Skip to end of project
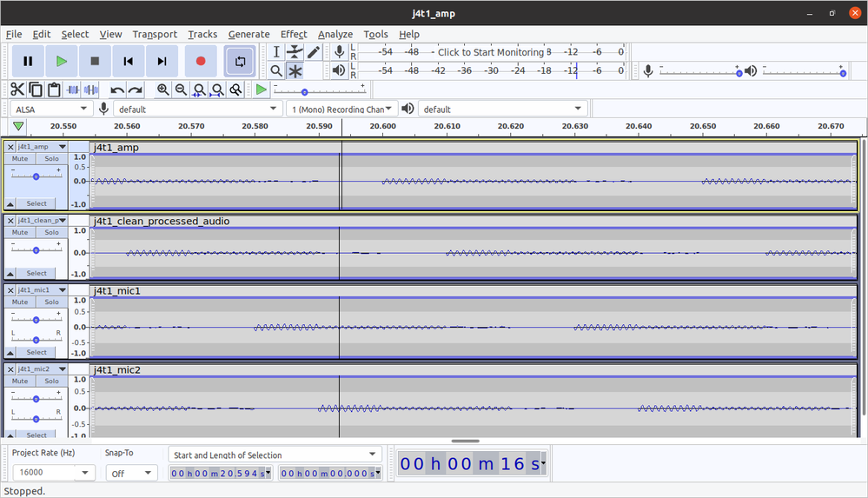Viewport: 868px width, 498px height. coord(162,61)
